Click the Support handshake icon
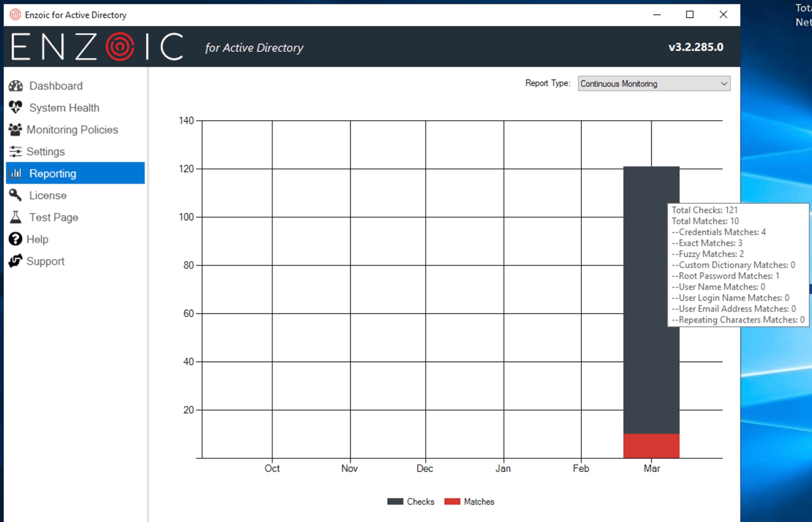Viewport: 812px width, 522px height. tap(15, 261)
